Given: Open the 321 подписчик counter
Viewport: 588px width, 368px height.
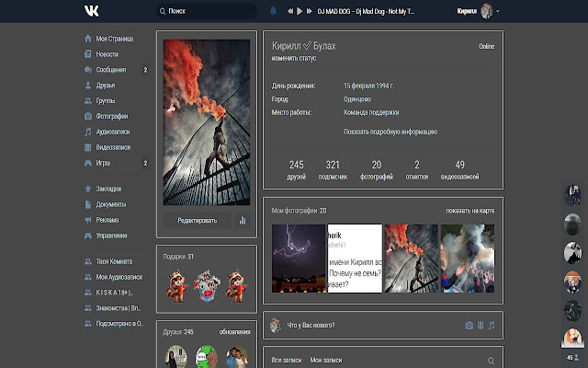Looking at the screenshot, I should click(x=333, y=170).
